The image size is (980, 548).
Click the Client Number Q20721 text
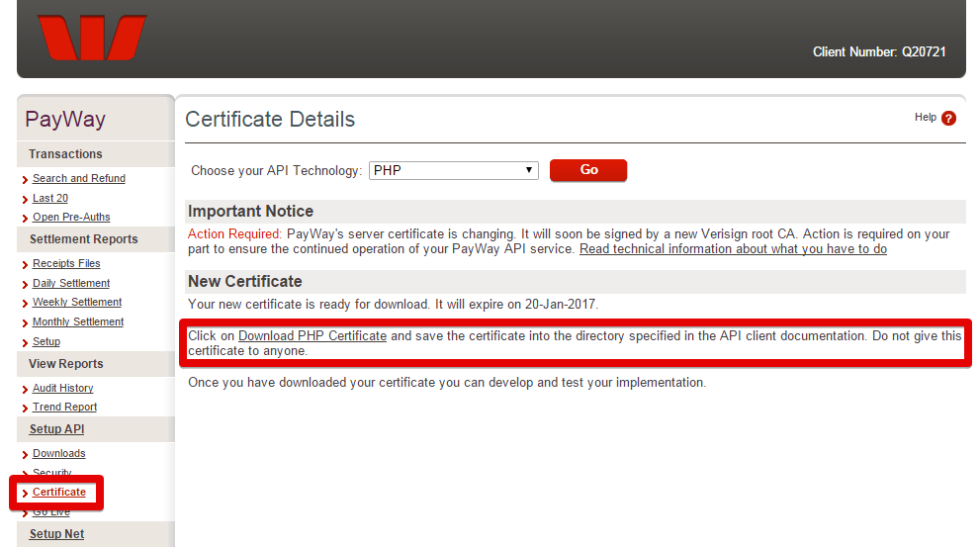[879, 51]
